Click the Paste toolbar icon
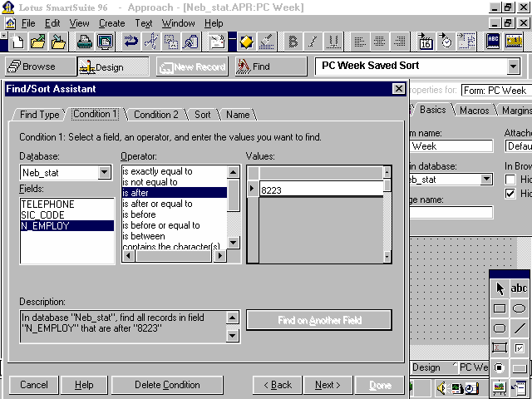 [x=190, y=42]
